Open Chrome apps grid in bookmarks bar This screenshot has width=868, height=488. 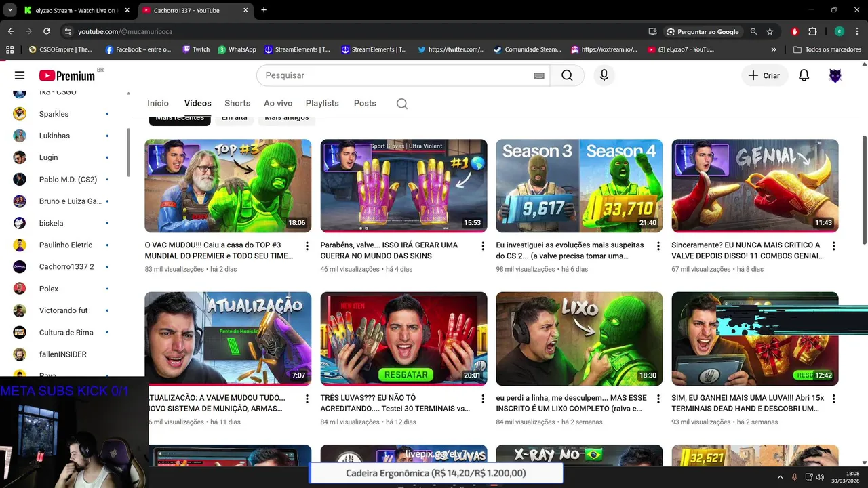(9, 49)
